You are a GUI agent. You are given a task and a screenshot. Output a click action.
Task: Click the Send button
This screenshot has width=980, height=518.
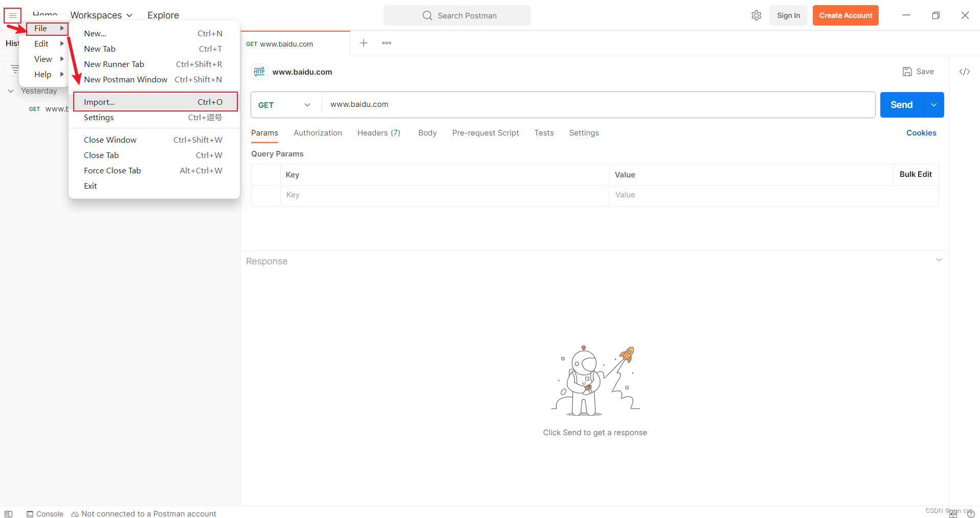[x=902, y=105]
